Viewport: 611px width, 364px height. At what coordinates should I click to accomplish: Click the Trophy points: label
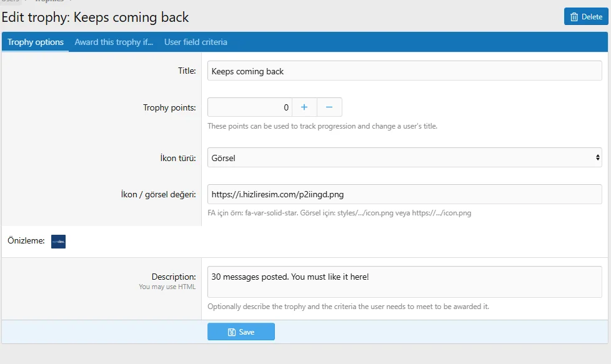(169, 107)
